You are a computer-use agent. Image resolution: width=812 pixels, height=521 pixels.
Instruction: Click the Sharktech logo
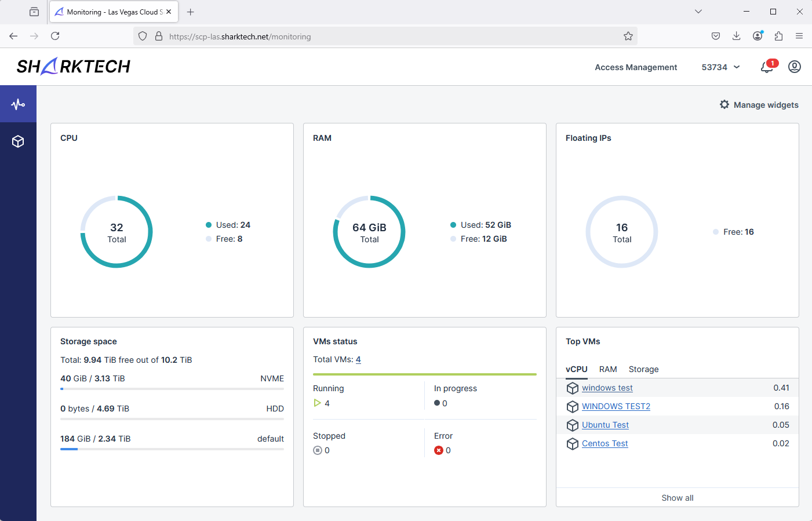click(x=73, y=66)
